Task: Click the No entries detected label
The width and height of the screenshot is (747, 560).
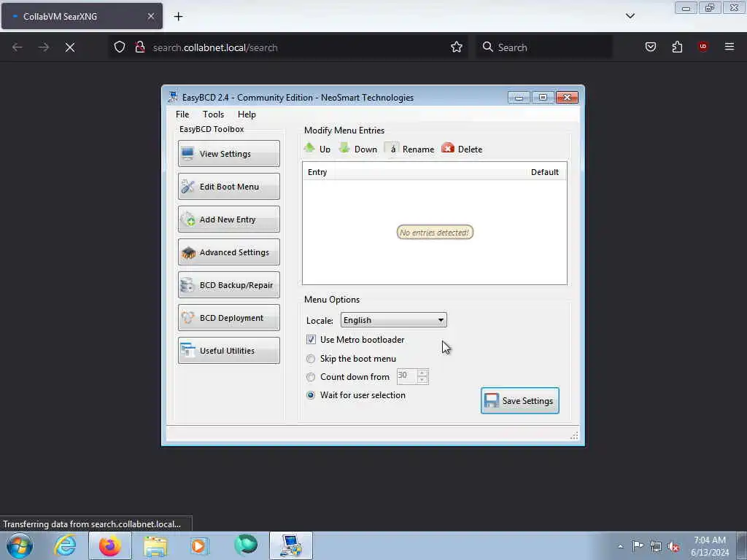Action: [435, 233]
